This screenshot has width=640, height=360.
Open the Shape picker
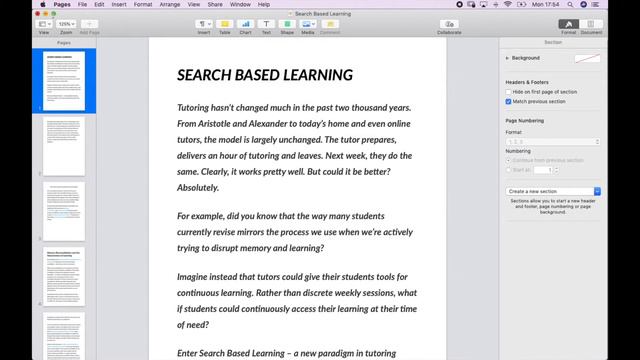click(287, 24)
